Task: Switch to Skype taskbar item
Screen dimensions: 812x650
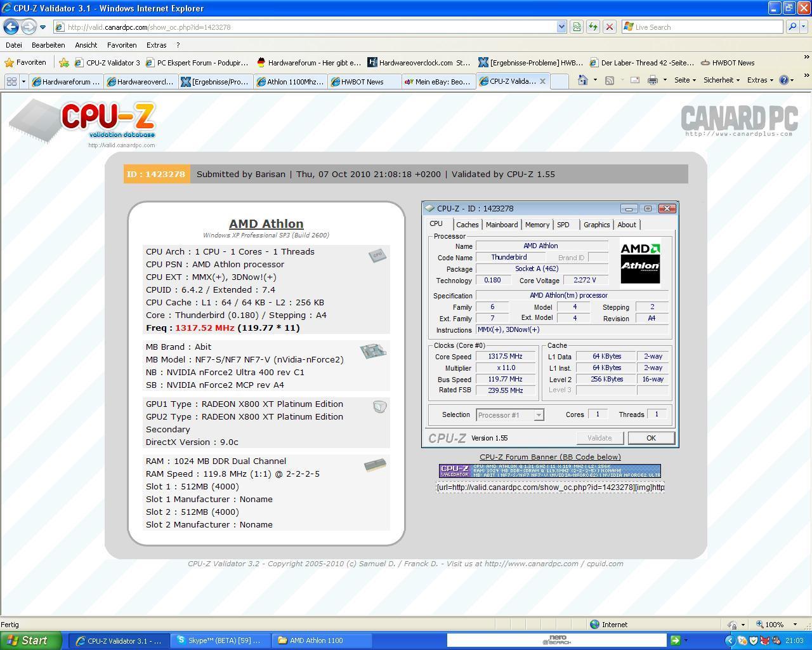Action: (219, 640)
